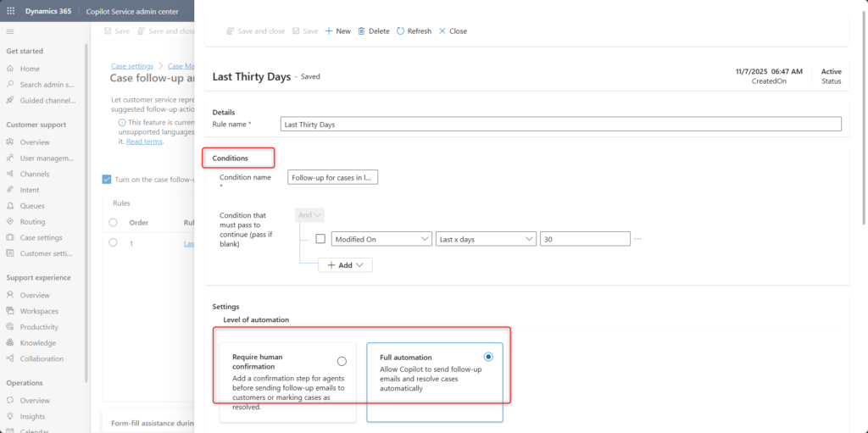
Task: Check the condition row checkbox
Action: pos(320,239)
